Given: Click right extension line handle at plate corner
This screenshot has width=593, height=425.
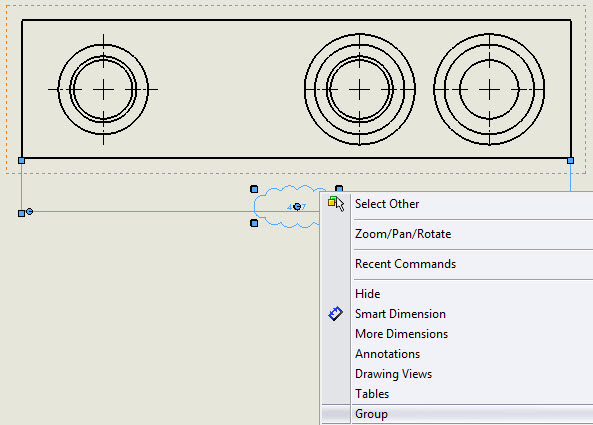Looking at the screenshot, I should 570,161.
